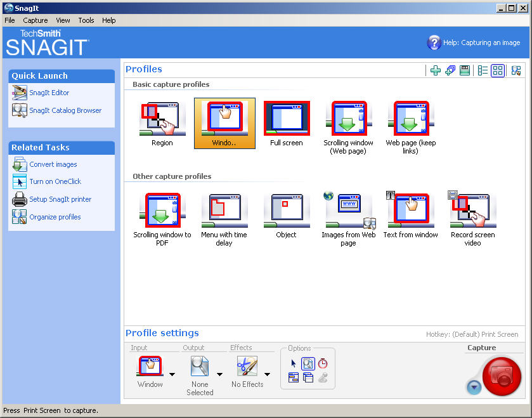Viewport: 532px width, 418px height.
Task: Click the stacked-pages plus profile icon
Action: [450, 70]
